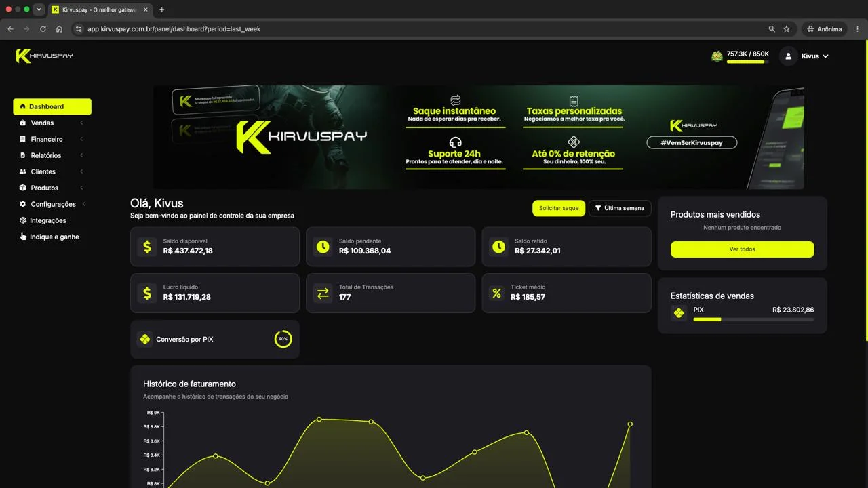The image size is (868, 488).
Task: Click the revenue level badge icon
Action: pyautogui.click(x=717, y=56)
